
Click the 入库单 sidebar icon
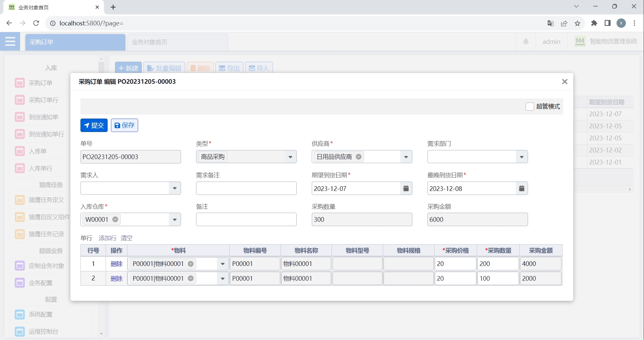coord(20,151)
